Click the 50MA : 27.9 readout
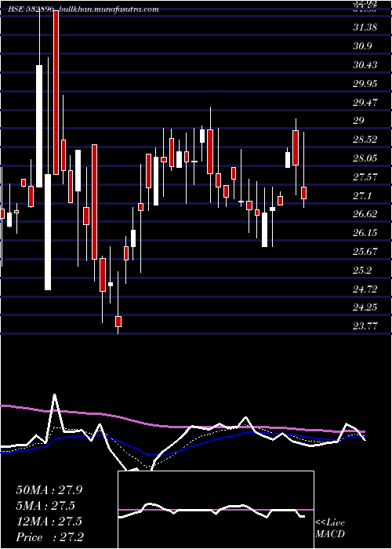392x549 pixels. click(x=49, y=490)
